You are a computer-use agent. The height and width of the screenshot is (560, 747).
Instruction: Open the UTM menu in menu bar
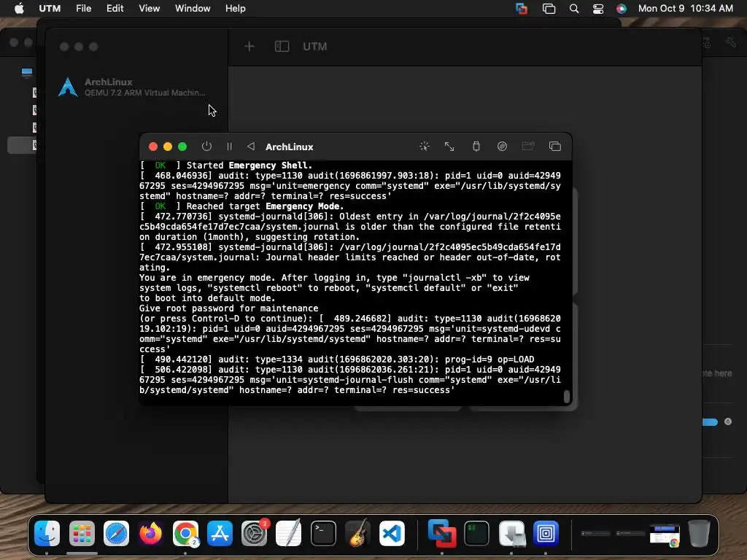(x=50, y=9)
